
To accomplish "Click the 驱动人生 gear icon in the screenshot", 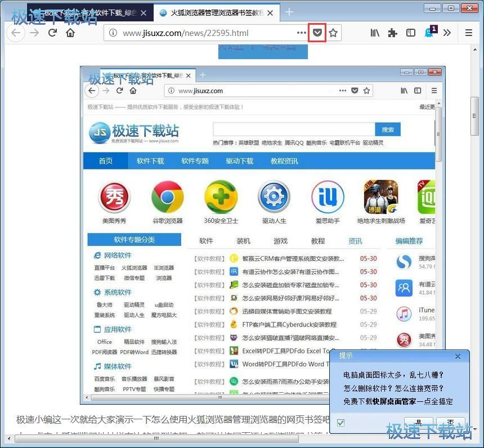I will (274, 197).
